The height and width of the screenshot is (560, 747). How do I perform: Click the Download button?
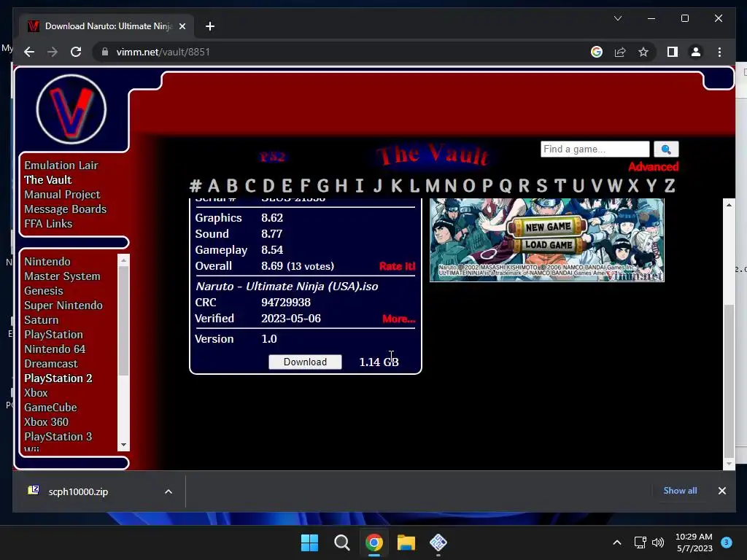305,362
